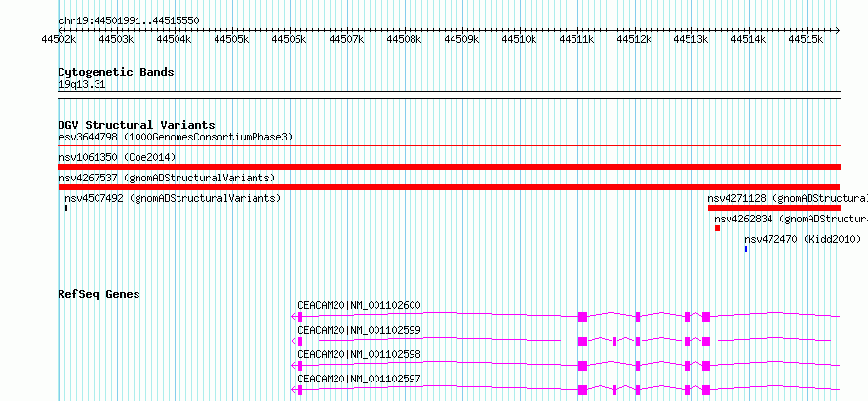Open the nsv1061350 (Coe2014) variant label
The width and height of the screenshot is (868, 401).
pos(117,158)
